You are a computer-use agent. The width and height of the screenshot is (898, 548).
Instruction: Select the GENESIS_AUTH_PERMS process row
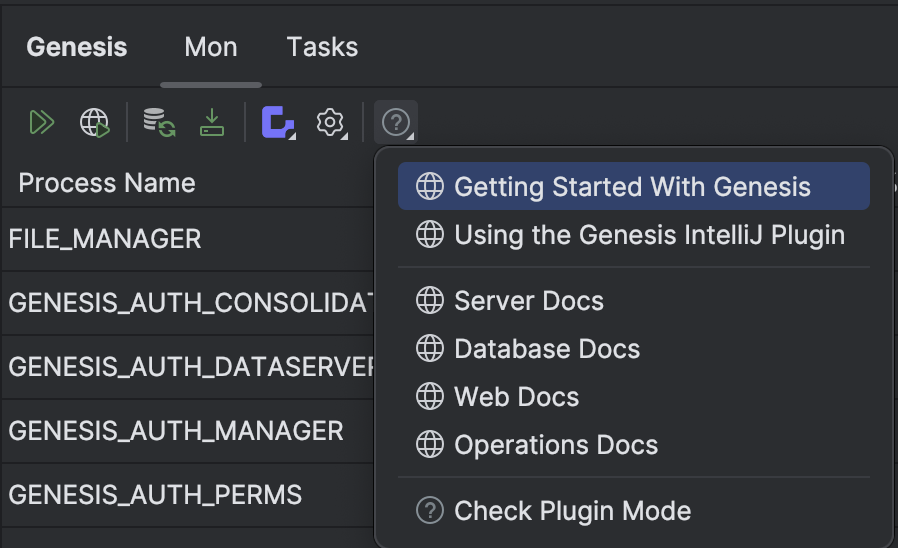188,495
